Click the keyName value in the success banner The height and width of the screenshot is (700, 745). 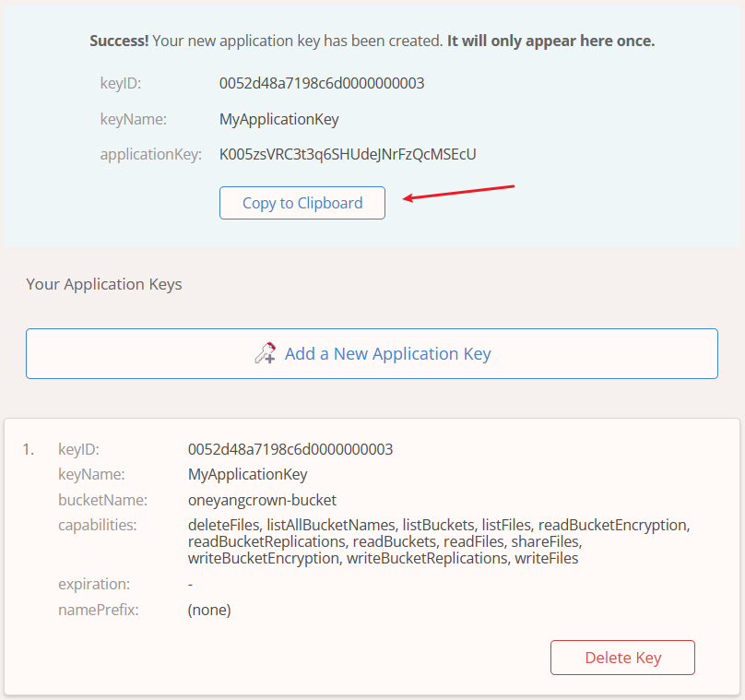[x=279, y=119]
